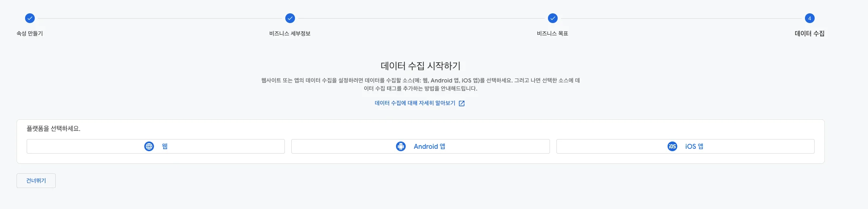Choose the Android 앱 text label
Viewport: 868px width, 209px height.
click(429, 146)
